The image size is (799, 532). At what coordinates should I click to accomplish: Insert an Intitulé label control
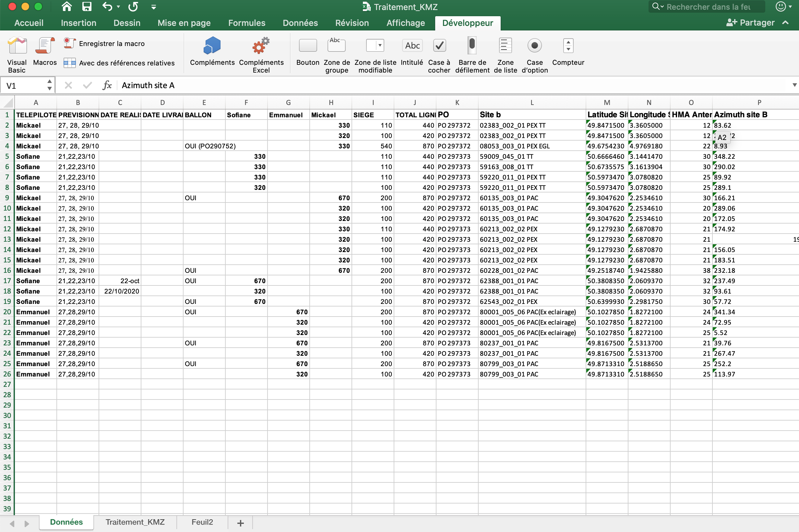[x=412, y=51]
